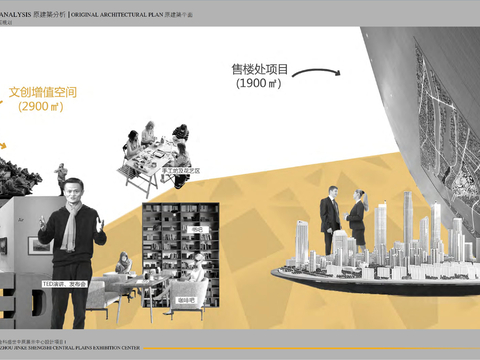Select the (1900㎡) area label
Viewport: 480px width, 360px height.
(259, 83)
